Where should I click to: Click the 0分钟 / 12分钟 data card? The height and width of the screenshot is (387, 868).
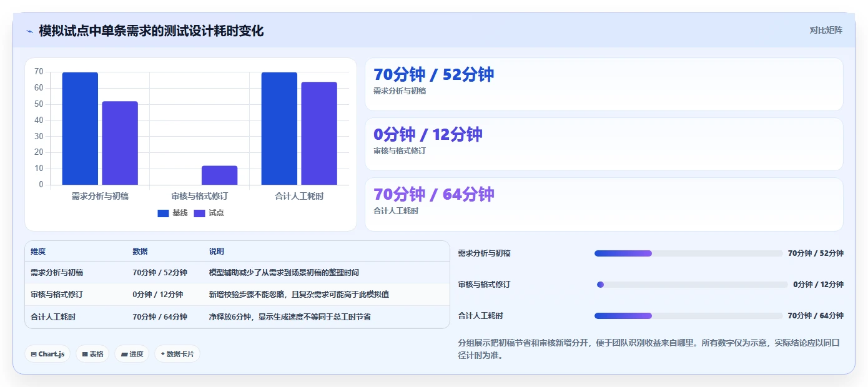[x=604, y=144]
